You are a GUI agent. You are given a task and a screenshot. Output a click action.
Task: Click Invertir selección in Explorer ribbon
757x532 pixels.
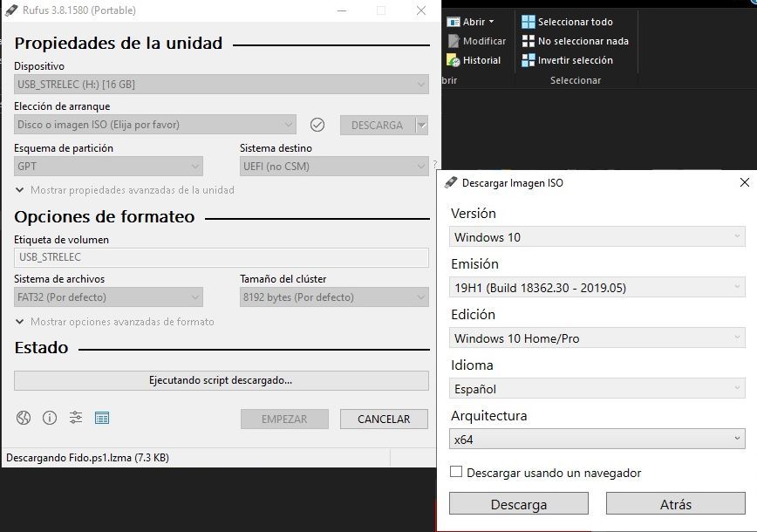pyautogui.click(x=575, y=60)
